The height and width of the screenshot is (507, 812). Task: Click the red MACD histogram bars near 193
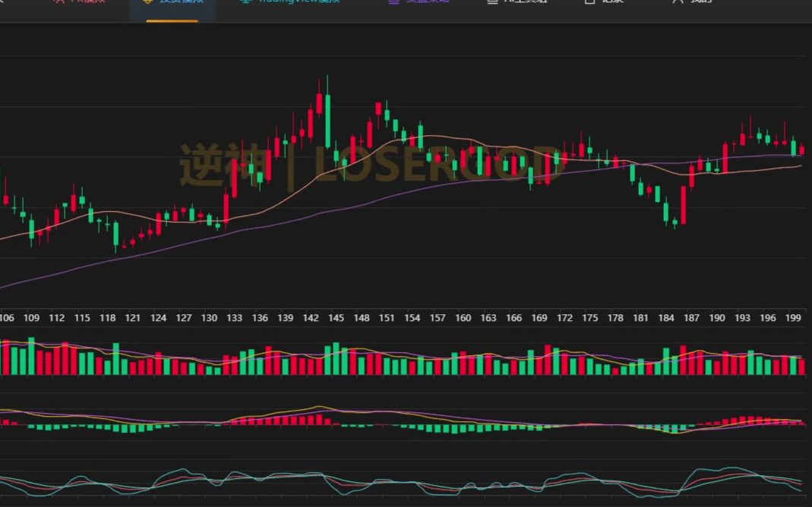[743, 420]
